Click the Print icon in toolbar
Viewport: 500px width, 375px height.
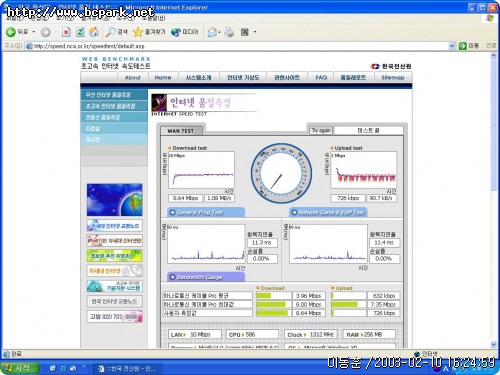coord(229,32)
